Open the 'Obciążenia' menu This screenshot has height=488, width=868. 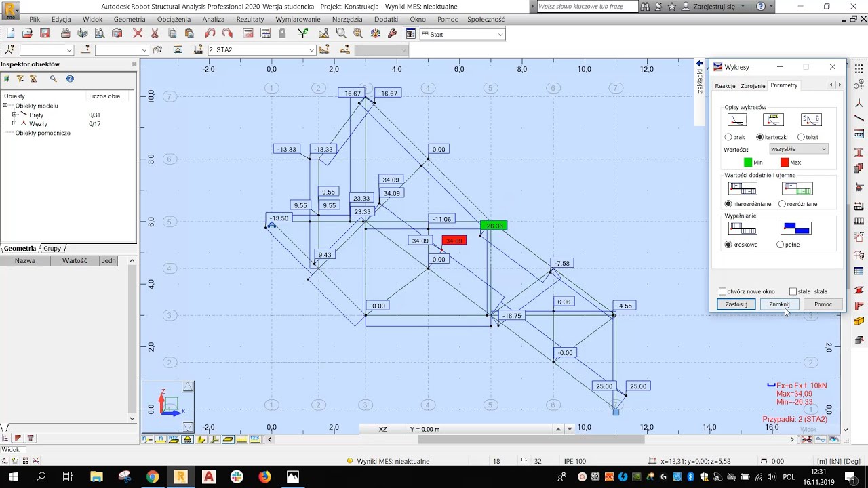[x=174, y=20]
